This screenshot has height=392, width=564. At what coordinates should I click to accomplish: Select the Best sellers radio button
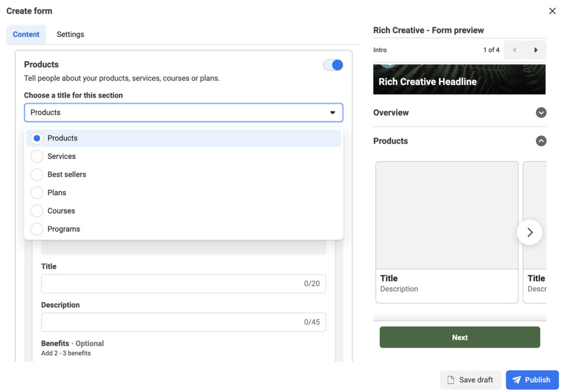point(36,174)
